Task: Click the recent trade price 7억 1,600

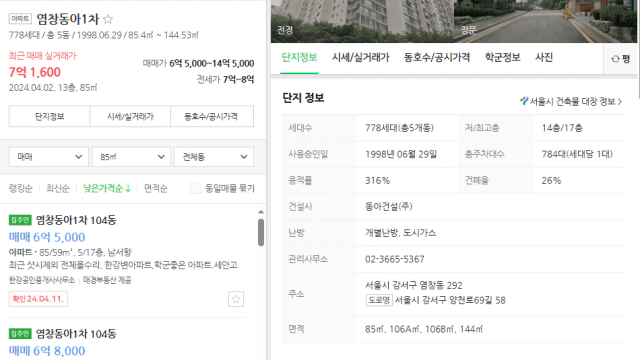Action: pyautogui.click(x=35, y=72)
